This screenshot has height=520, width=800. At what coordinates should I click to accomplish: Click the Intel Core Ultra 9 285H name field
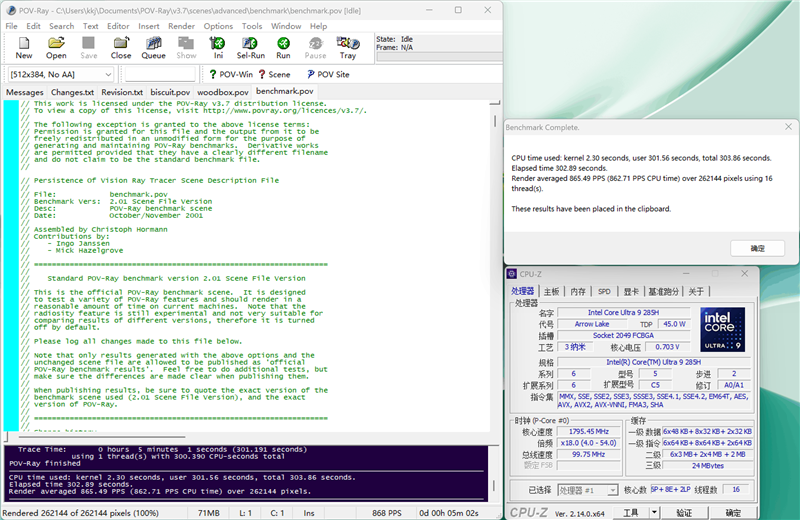pyautogui.click(x=623, y=312)
